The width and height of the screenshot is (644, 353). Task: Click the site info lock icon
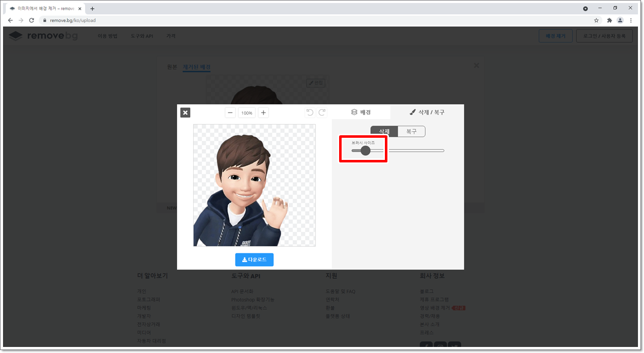44,21
